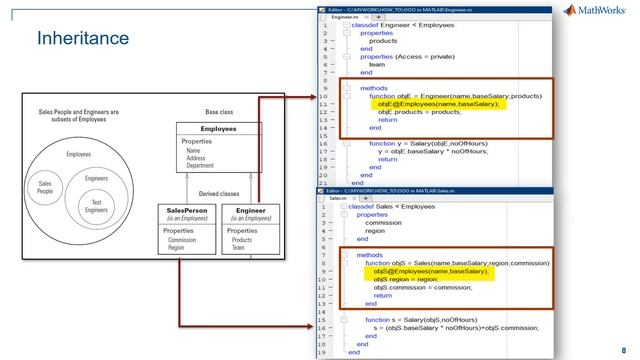The height and width of the screenshot is (360, 640).
Task: Click the 'Inheritance' slide title
Action: pyautogui.click(x=83, y=38)
